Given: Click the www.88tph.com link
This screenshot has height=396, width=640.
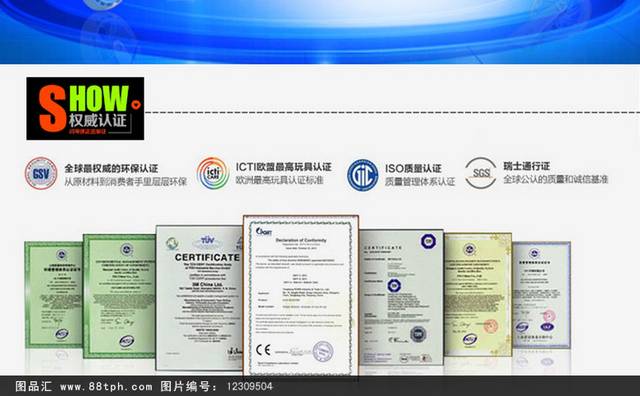Looking at the screenshot, I should 106,386.
